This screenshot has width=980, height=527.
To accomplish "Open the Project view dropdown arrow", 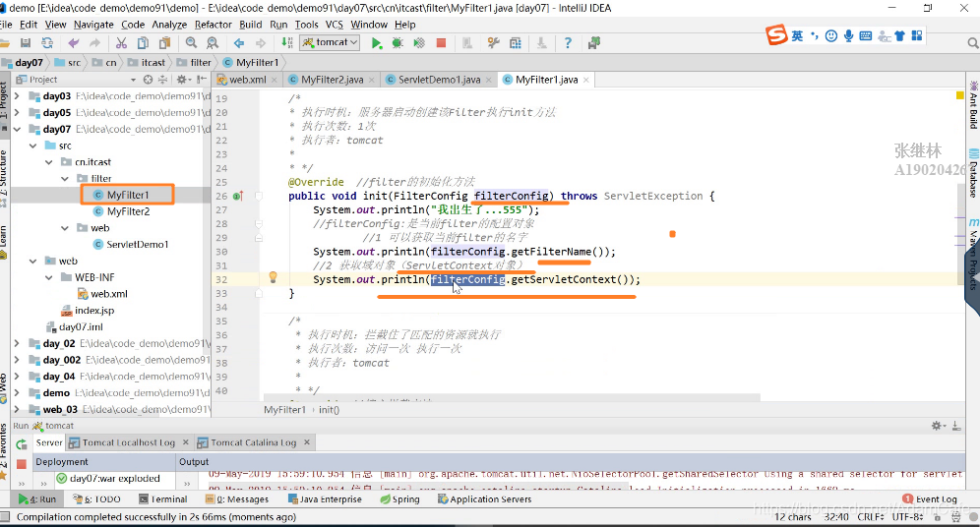I will pyautogui.click(x=133, y=80).
